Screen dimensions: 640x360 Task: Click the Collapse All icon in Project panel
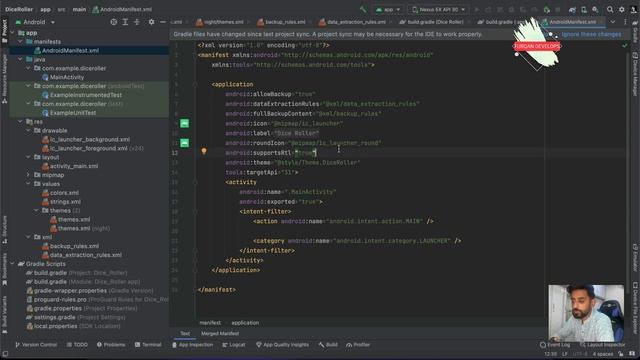point(137,22)
